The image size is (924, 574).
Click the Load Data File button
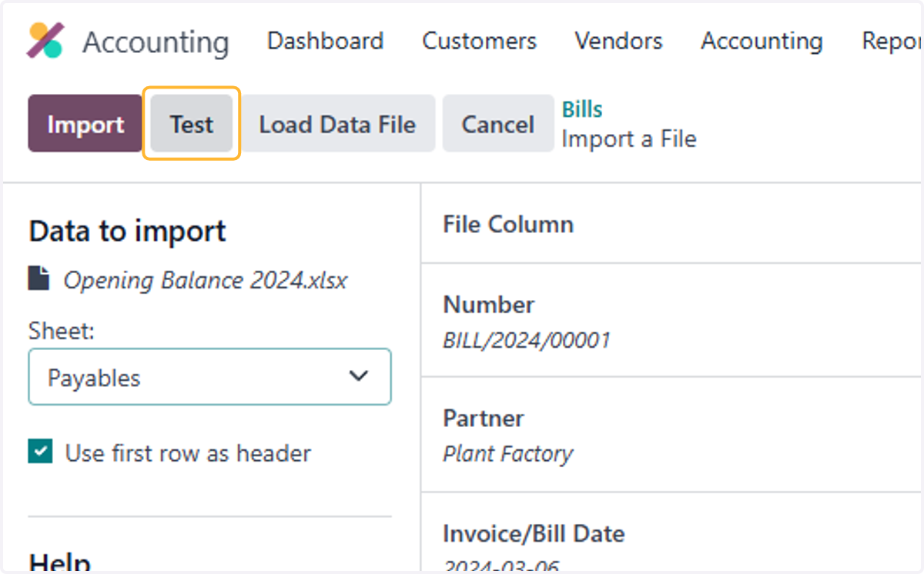pyautogui.click(x=337, y=124)
